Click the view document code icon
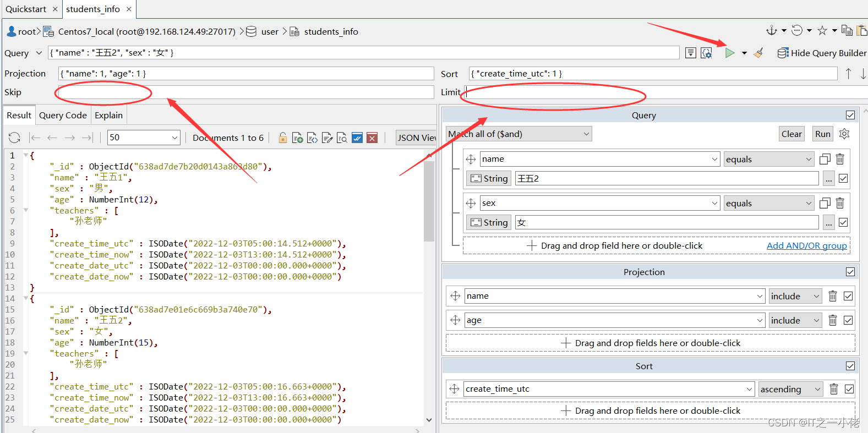This screenshot has width=868, height=433. coord(312,138)
